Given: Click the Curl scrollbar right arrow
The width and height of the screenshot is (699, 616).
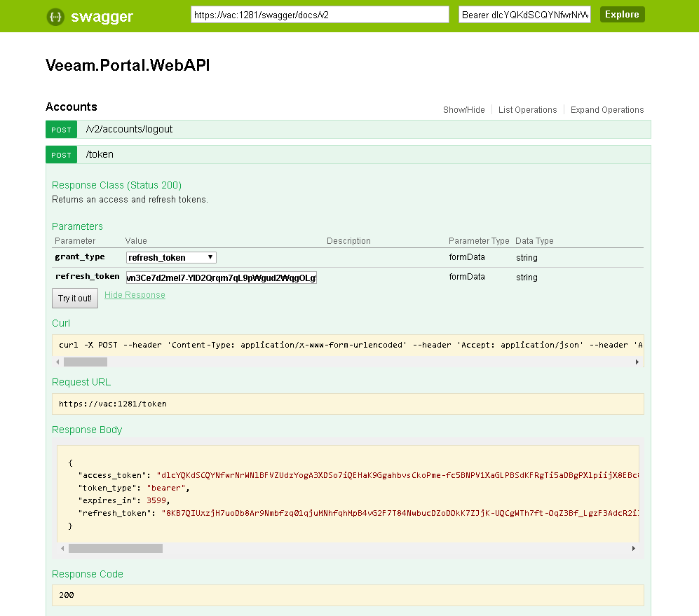Looking at the screenshot, I should pyautogui.click(x=637, y=362).
